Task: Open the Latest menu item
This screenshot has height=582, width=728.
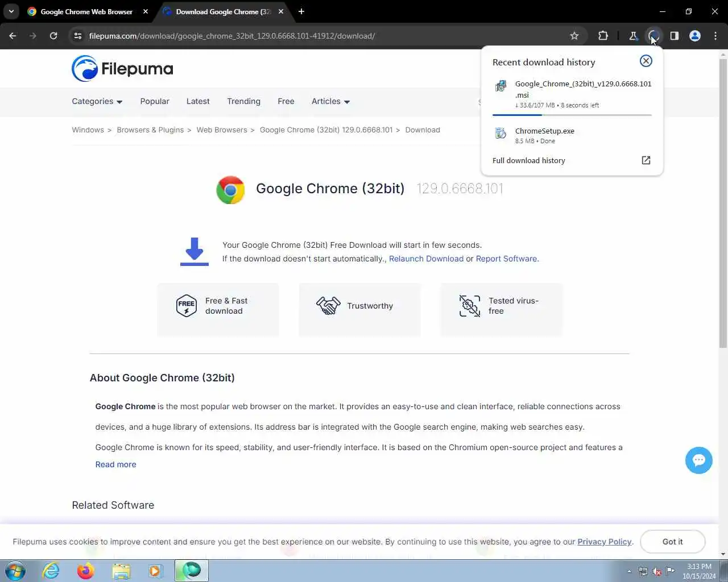Action: (x=198, y=101)
